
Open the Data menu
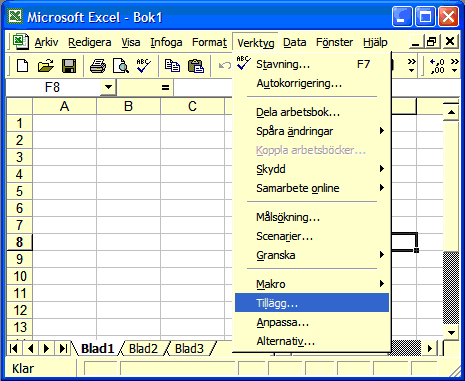tap(295, 42)
